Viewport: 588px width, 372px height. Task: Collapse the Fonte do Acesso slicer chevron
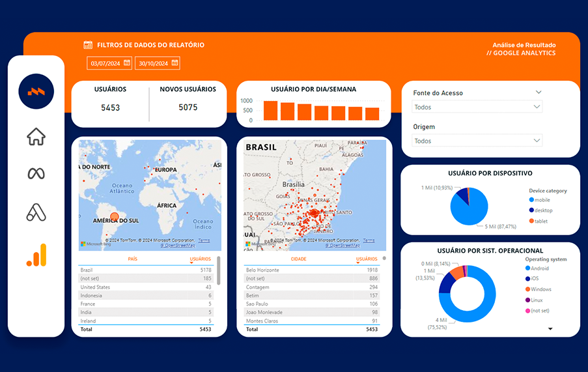(539, 93)
